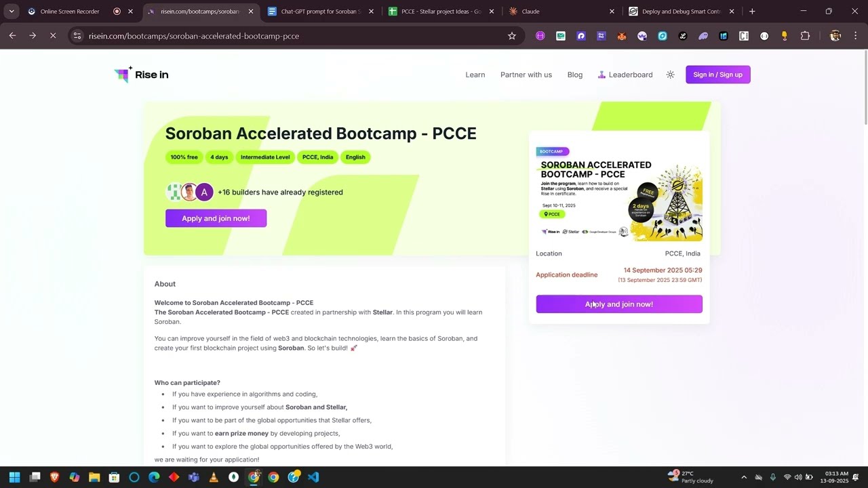
Task: Click the Intermediate Level tag
Action: pos(265,157)
